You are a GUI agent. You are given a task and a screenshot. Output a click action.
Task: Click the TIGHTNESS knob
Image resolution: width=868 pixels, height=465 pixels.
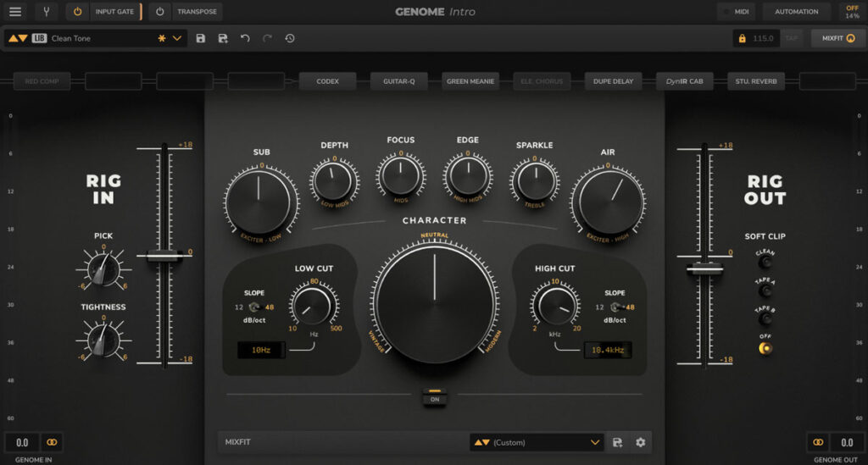point(103,340)
